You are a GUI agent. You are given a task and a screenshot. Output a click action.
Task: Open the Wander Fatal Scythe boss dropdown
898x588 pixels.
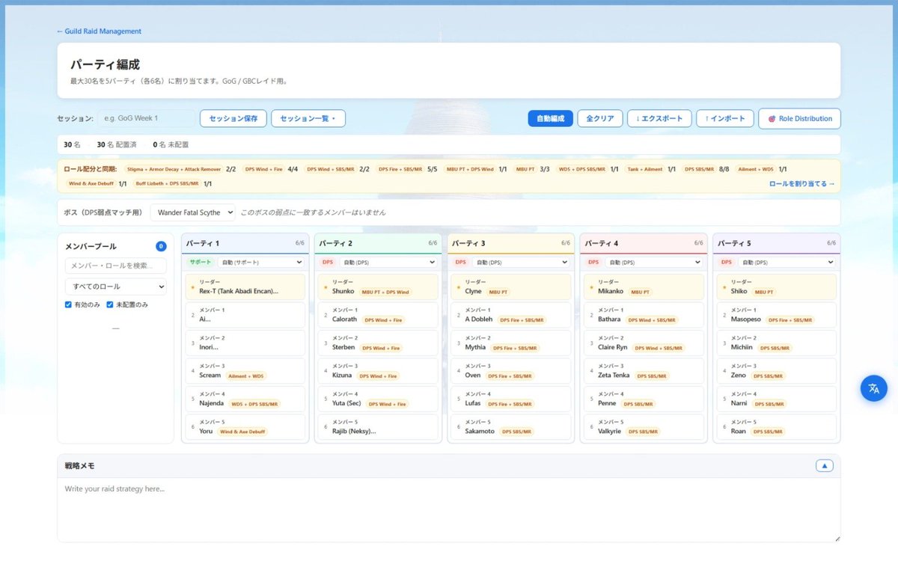(x=192, y=212)
